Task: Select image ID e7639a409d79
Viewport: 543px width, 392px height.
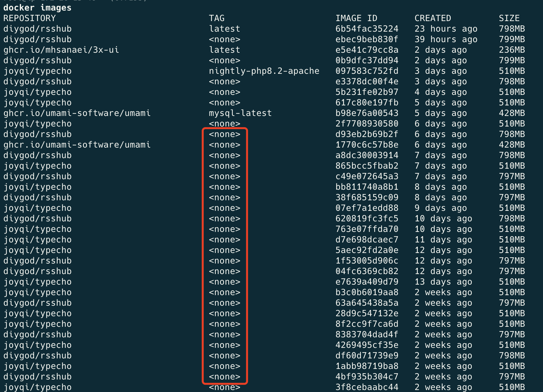Action: coord(367,282)
